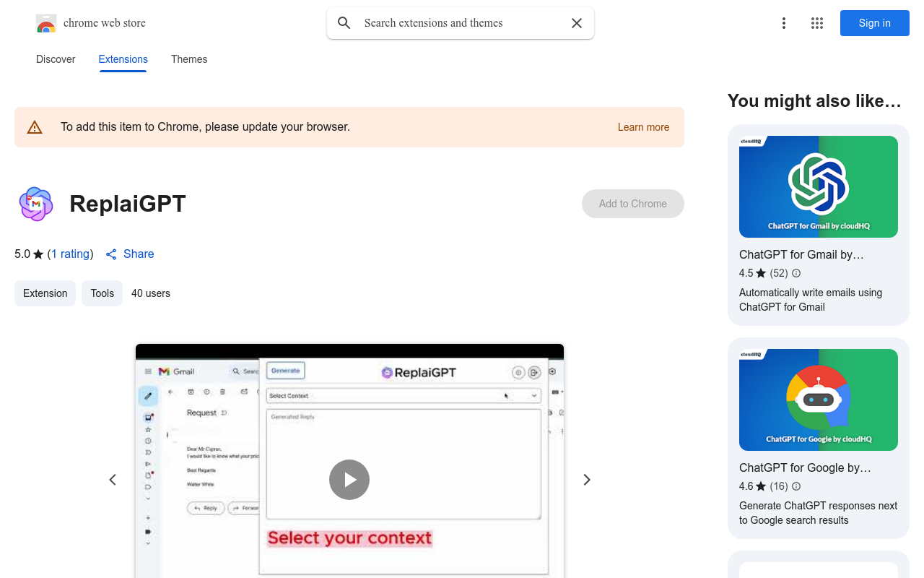
Task: Click the warning triangle icon in the banner
Action: coord(35,127)
